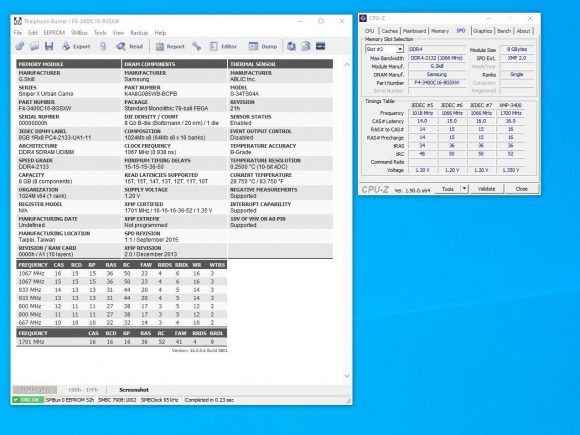The height and width of the screenshot is (435, 580).
Task: Open the Report toolbar option
Action: click(170, 46)
